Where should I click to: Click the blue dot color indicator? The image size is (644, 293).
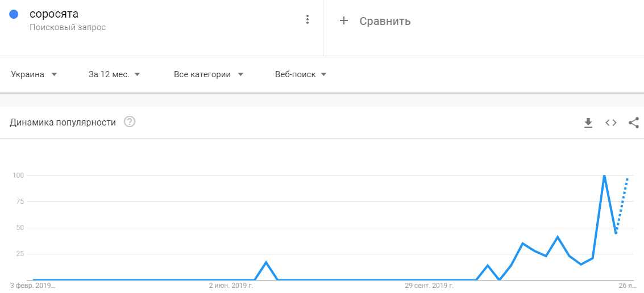click(14, 15)
